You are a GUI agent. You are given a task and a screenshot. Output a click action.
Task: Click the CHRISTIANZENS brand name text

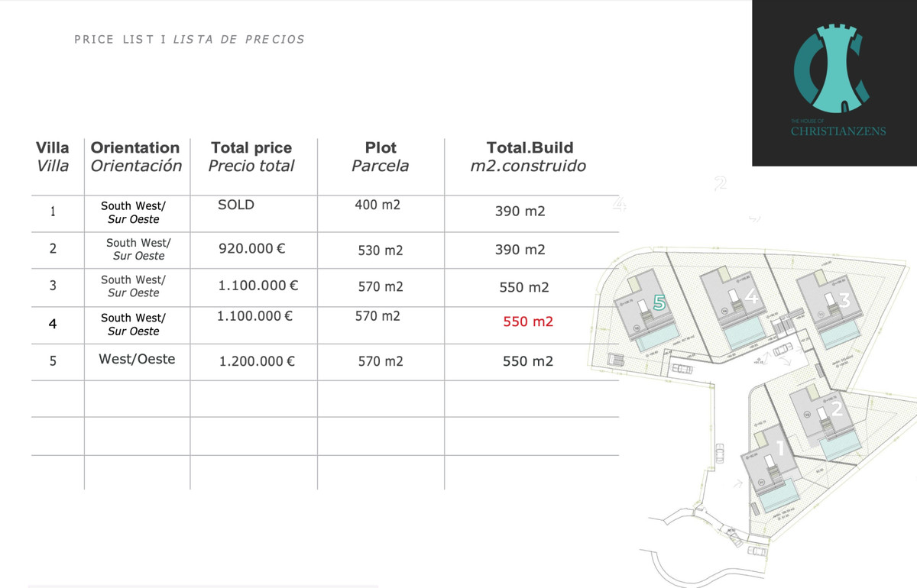(x=838, y=131)
